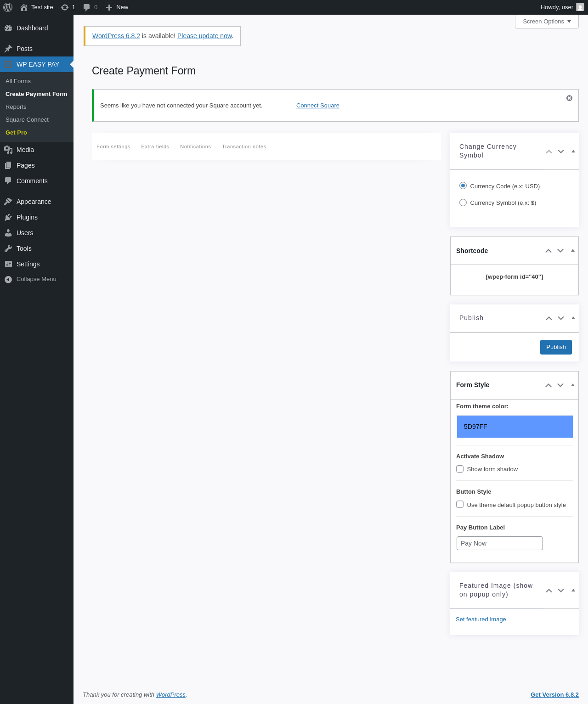
Task: Switch to Extra fields tab
Action: [x=155, y=146]
